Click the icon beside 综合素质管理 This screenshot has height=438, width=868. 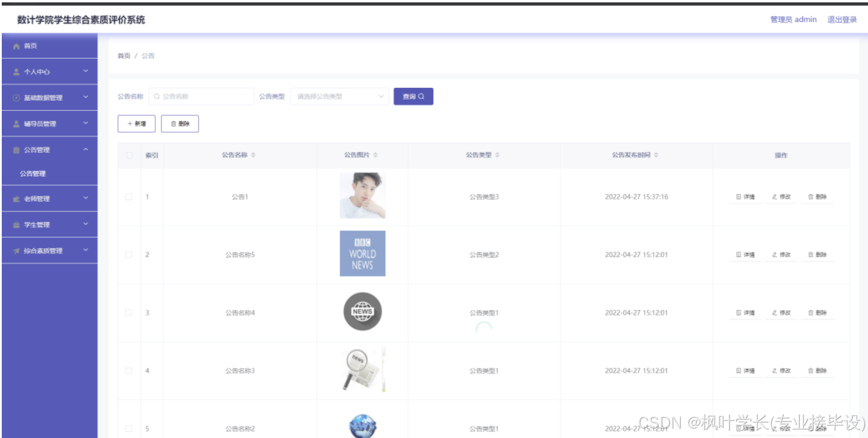point(17,251)
